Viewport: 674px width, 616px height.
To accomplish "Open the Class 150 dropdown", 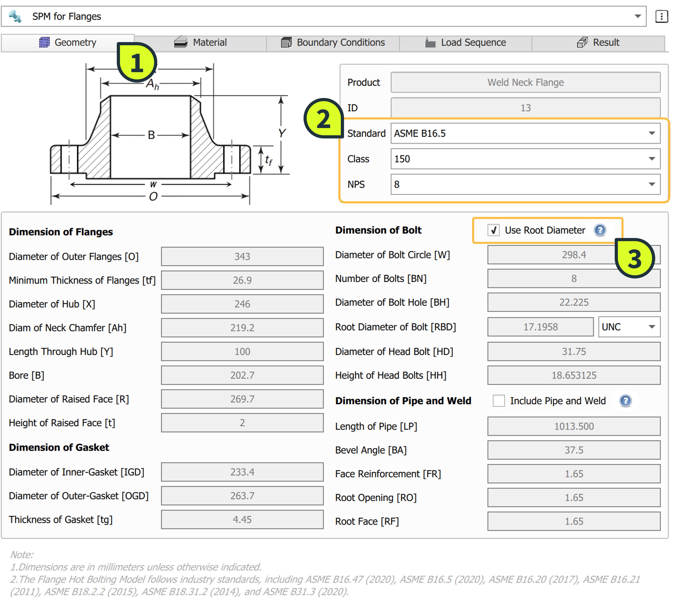I will point(651,159).
